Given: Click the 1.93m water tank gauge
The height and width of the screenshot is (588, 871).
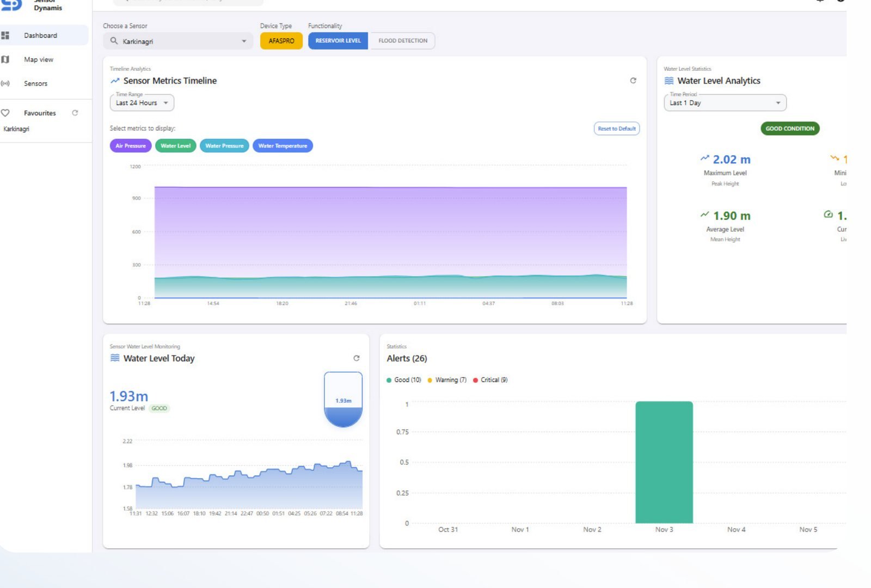Looking at the screenshot, I should (x=344, y=400).
